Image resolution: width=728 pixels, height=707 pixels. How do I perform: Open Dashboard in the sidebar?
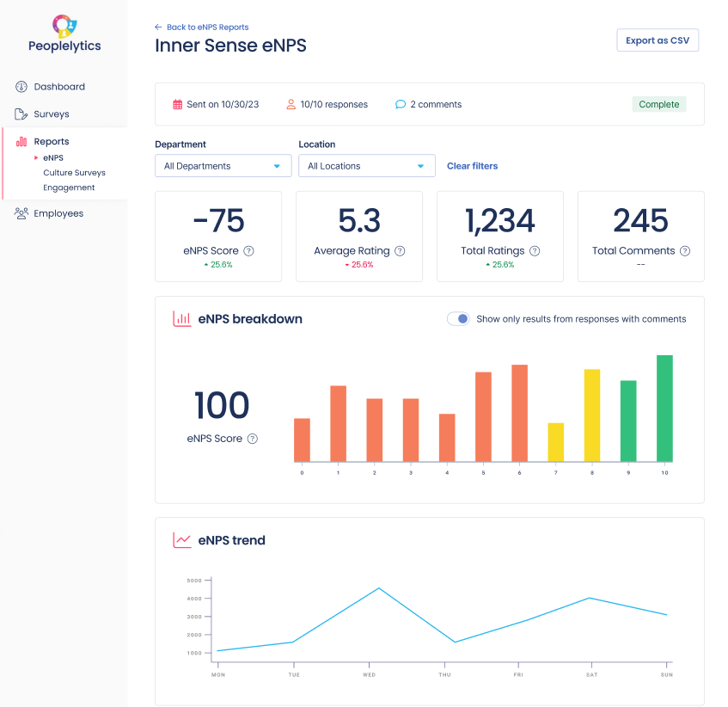point(59,87)
